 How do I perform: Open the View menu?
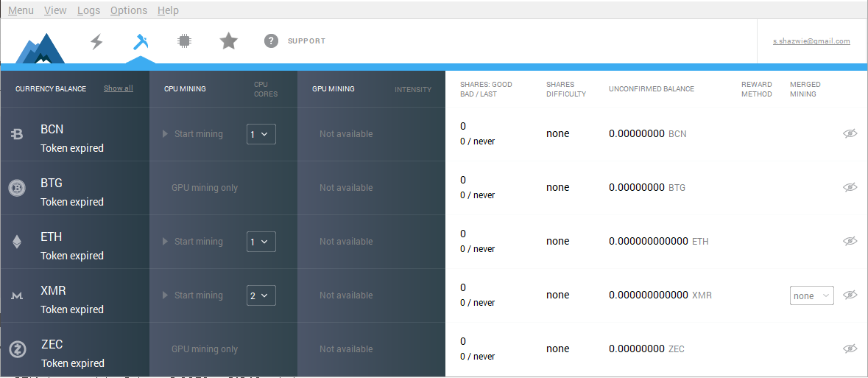tap(55, 10)
